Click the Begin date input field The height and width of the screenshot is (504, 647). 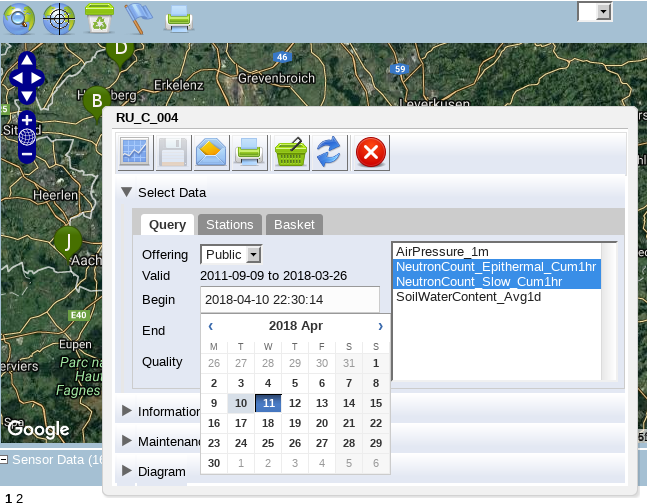[290, 299]
